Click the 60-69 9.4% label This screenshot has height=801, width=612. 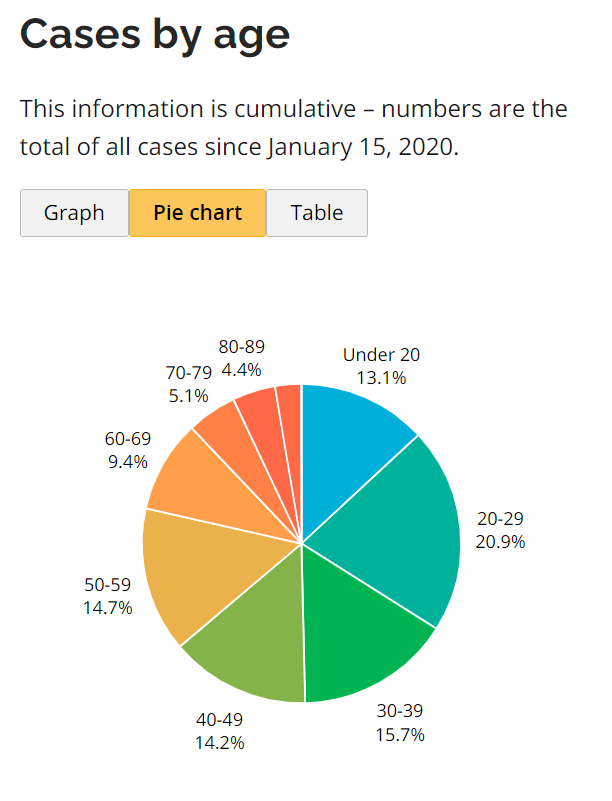pos(126,450)
